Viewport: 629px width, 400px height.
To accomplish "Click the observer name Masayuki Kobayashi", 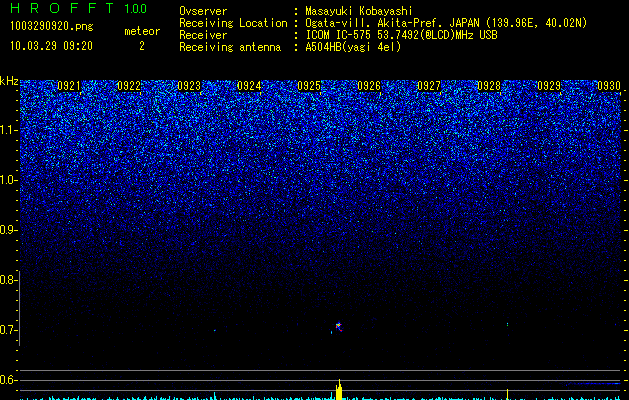I will [x=359, y=11].
